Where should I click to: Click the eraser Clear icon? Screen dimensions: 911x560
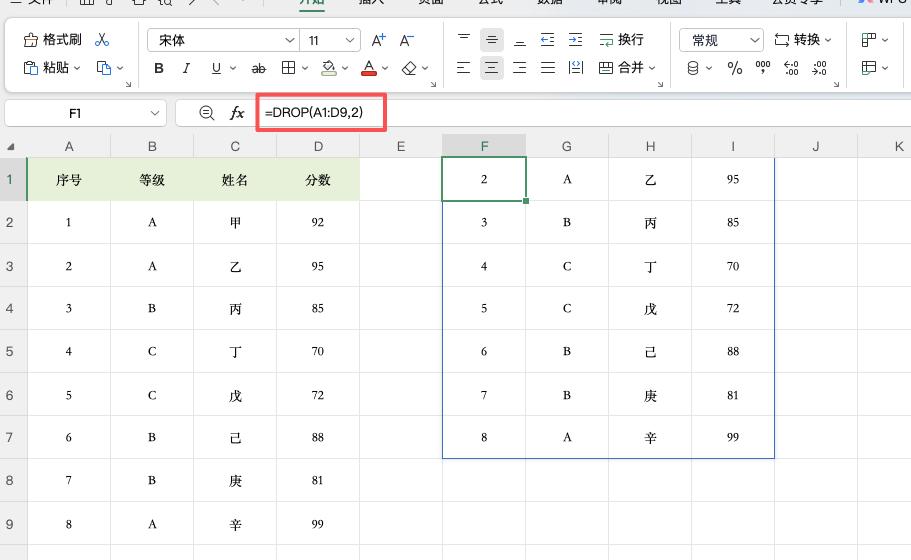click(409, 68)
